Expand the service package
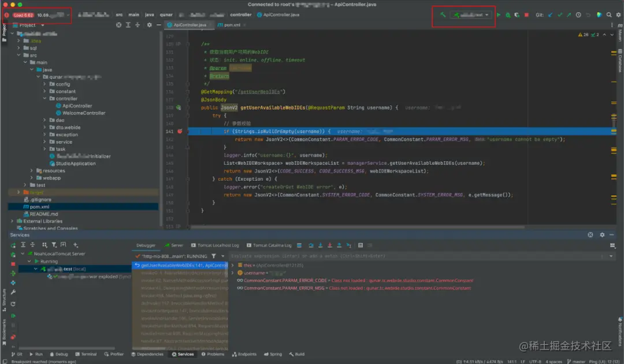Image resolution: width=624 pixels, height=364 pixels. [44, 142]
